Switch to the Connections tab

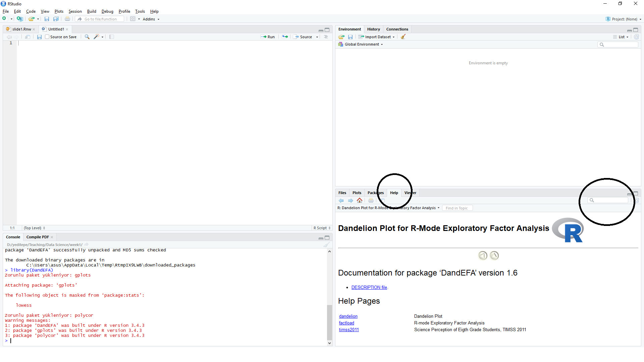397,29
